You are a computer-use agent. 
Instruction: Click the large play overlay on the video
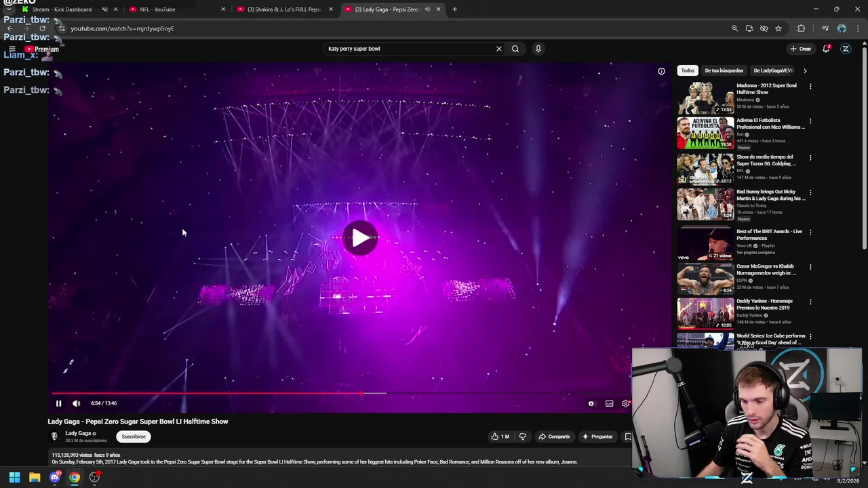pos(360,238)
